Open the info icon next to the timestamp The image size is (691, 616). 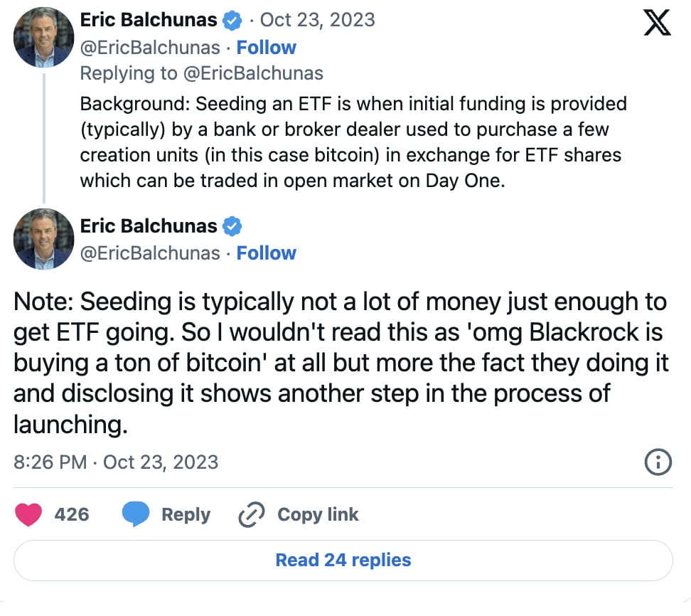[x=658, y=462]
